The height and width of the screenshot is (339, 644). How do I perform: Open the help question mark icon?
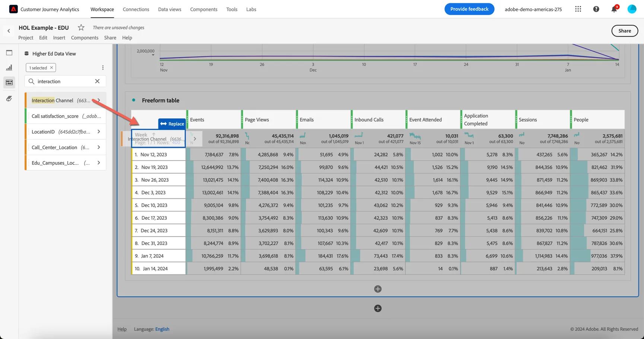[x=596, y=9]
